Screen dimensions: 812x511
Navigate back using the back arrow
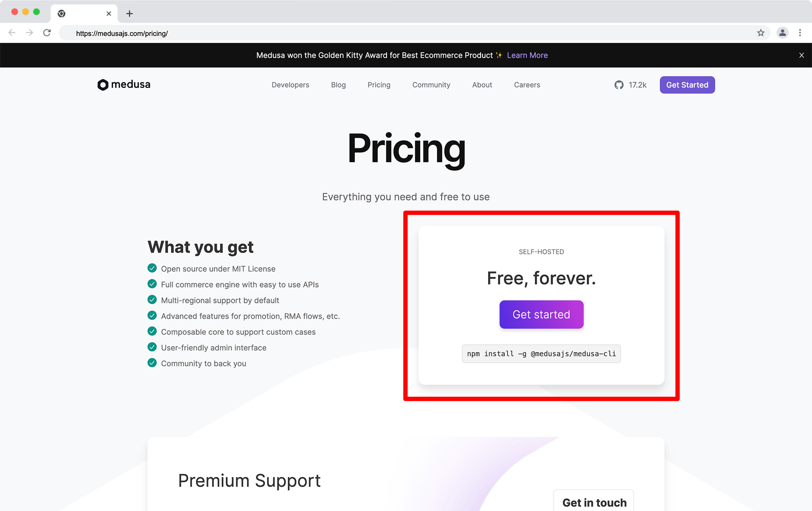pyautogui.click(x=12, y=33)
